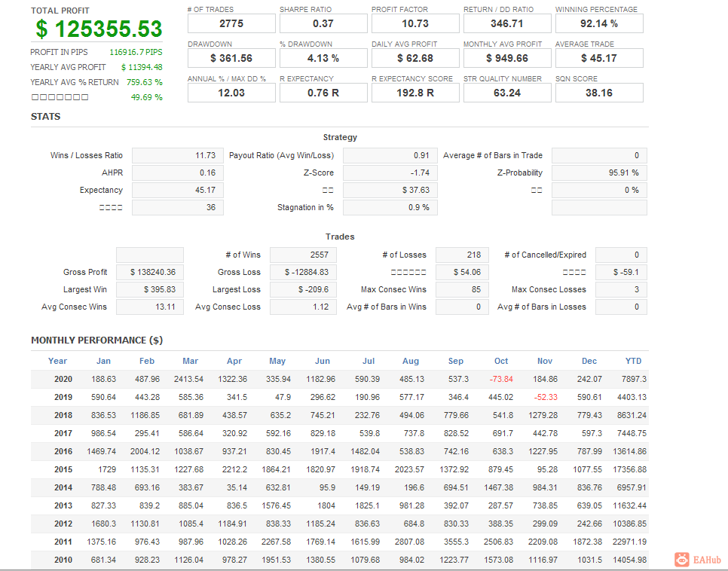Click the Max Consec Wins field 85
This screenshot has height=571, width=728.
(462, 290)
